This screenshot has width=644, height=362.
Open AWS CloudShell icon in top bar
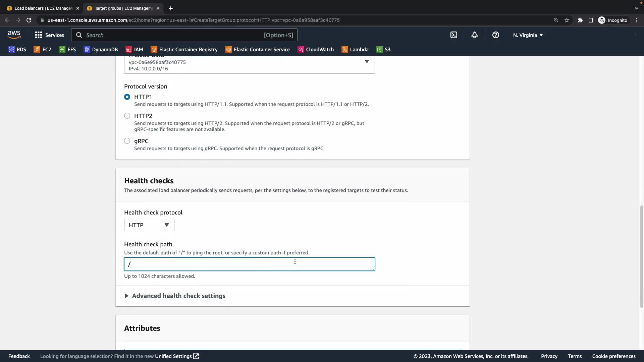point(453,35)
